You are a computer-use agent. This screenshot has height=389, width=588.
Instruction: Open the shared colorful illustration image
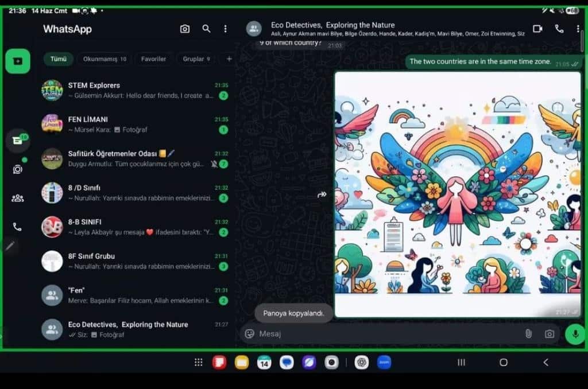[x=458, y=194]
